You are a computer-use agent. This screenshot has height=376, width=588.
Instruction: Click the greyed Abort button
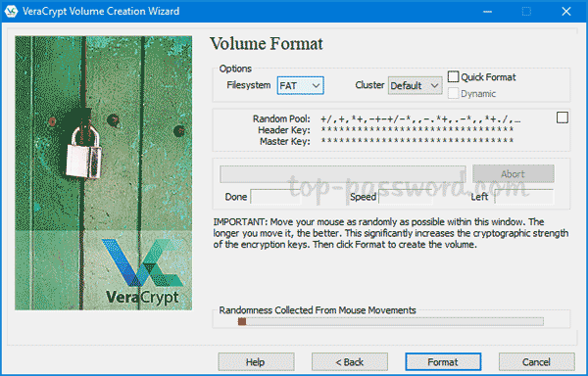pos(513,173)
